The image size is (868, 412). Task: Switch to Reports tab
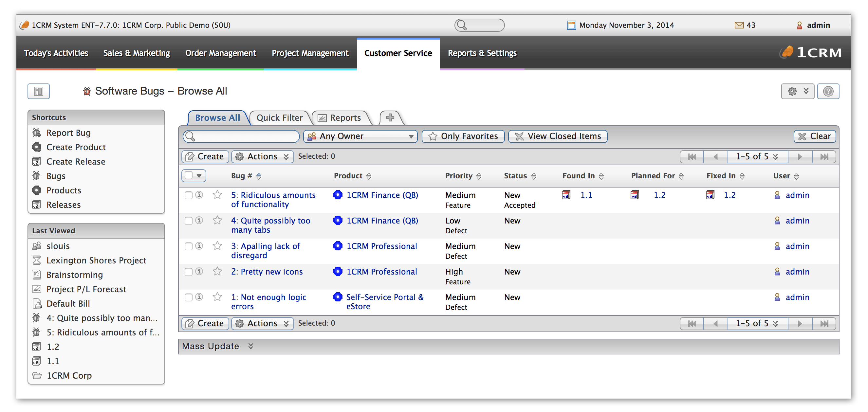point(339,118)
